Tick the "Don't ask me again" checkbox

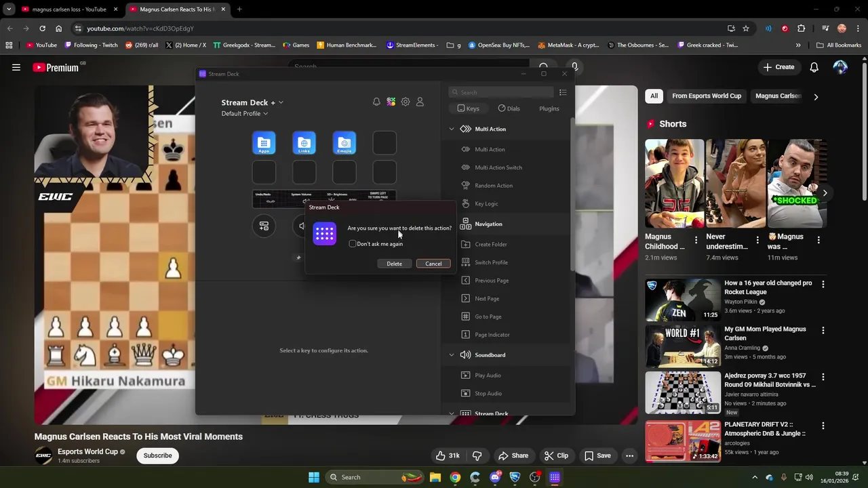tap(353, 244)
